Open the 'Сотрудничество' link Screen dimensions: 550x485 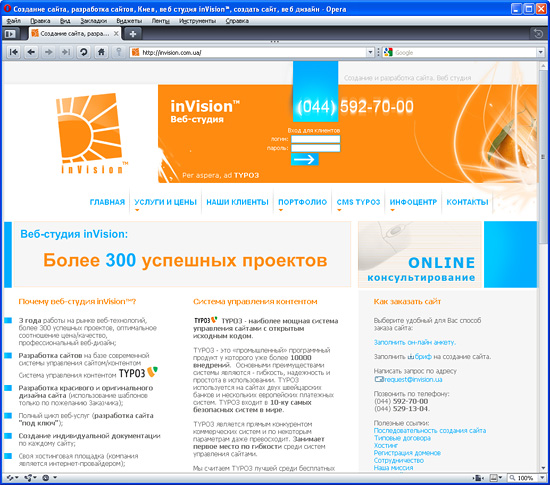(x=398, y=460)
